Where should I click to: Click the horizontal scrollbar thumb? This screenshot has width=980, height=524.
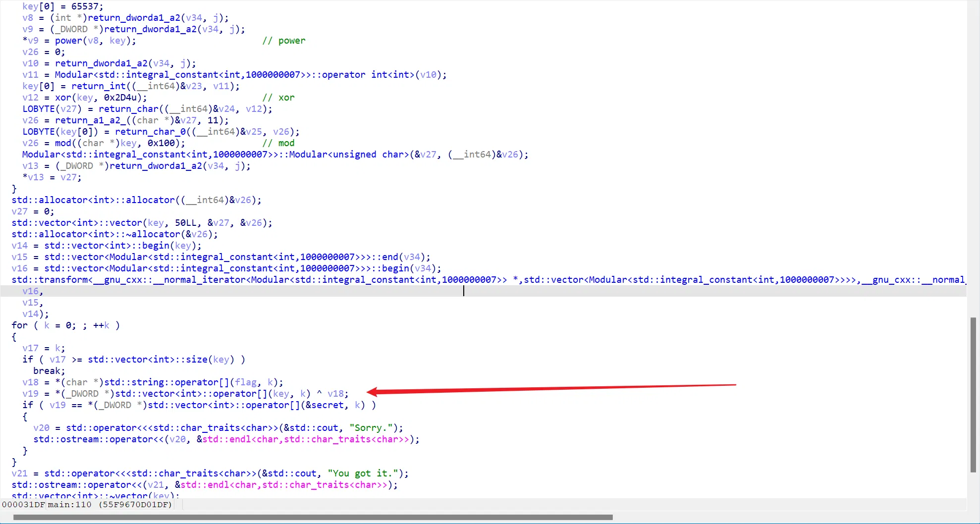(x=313, y=517)
